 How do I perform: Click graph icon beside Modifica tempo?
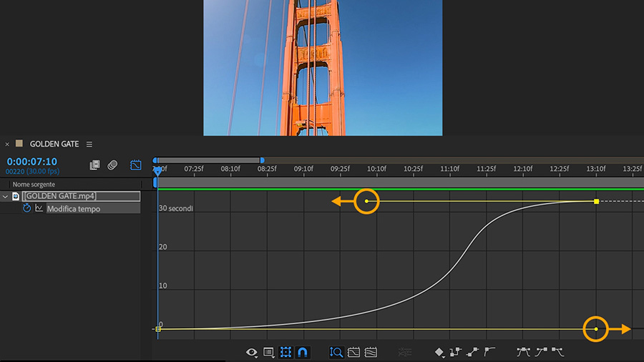[39, 208]
